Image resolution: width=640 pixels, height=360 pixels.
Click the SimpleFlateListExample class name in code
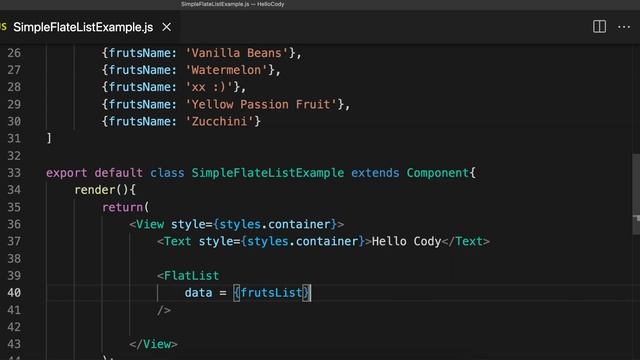[267, 173]
